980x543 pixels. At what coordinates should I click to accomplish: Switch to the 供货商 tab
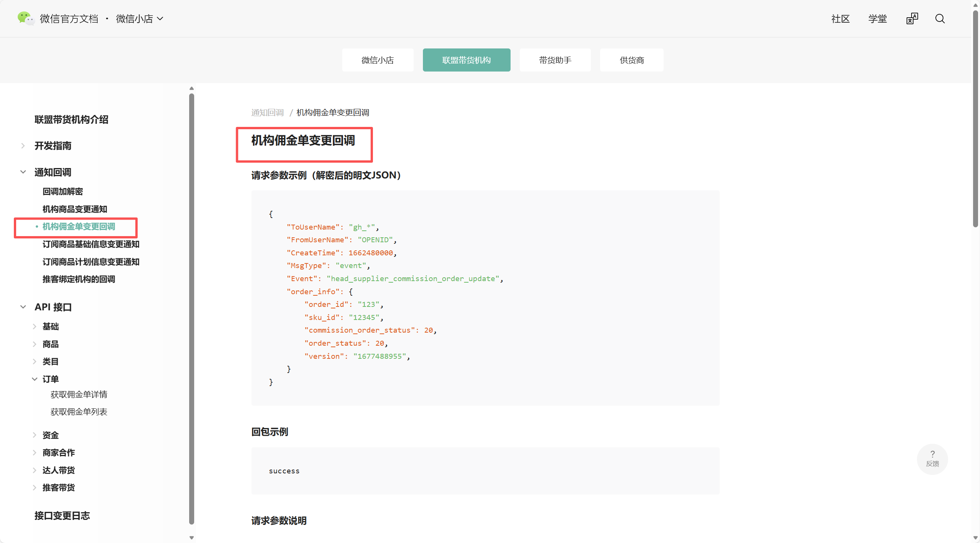(x=631, y=60)
